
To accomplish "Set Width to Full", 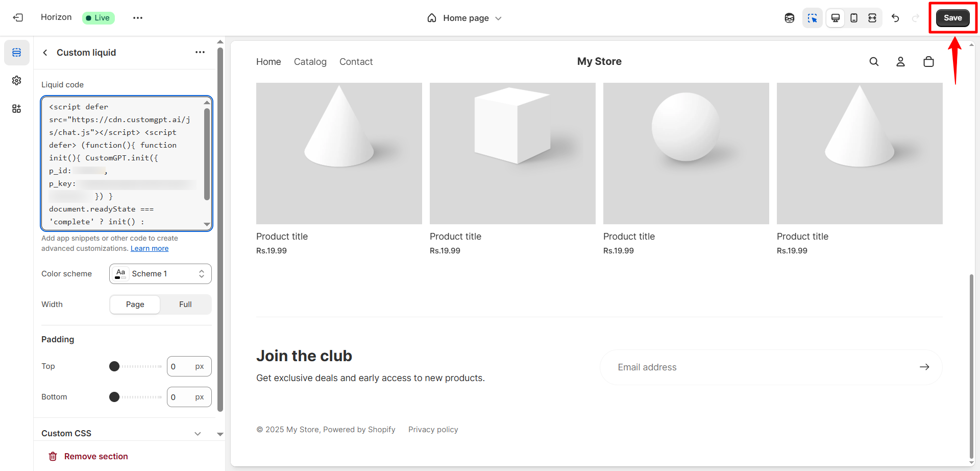I will [185, 304].
